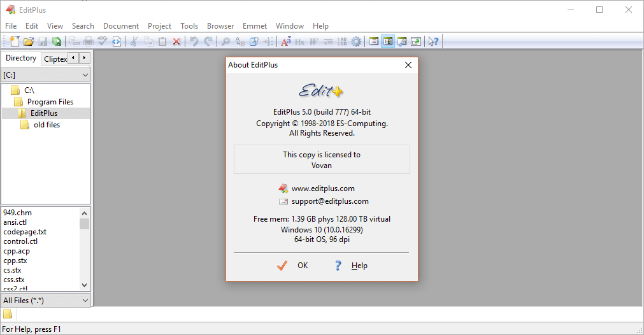644x335 pixels.
Task: Open the Tools menu
Action: pos(189,26)
